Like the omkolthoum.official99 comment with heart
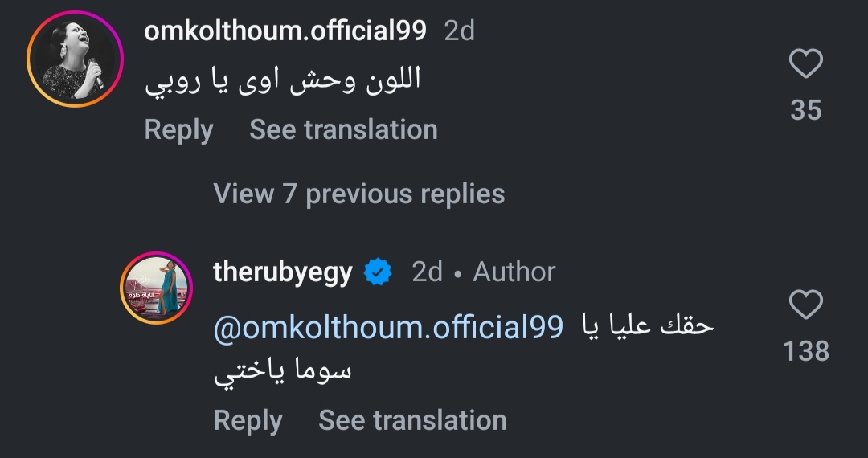The image size is (868, 458). coord(805,64)
